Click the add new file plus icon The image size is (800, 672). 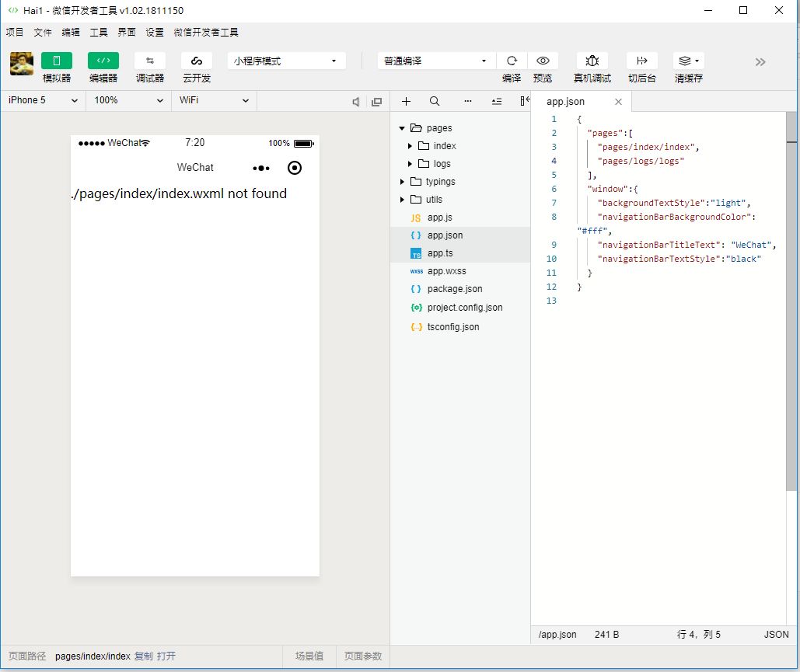pos(406,102)
